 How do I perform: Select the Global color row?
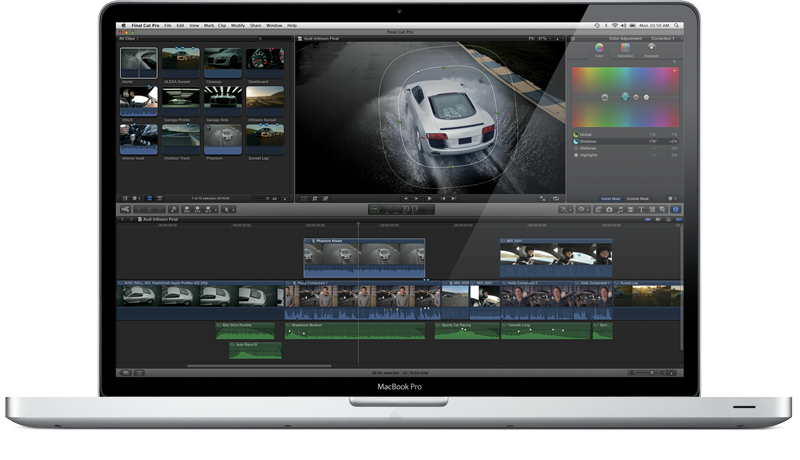click(x=626, y=135)
